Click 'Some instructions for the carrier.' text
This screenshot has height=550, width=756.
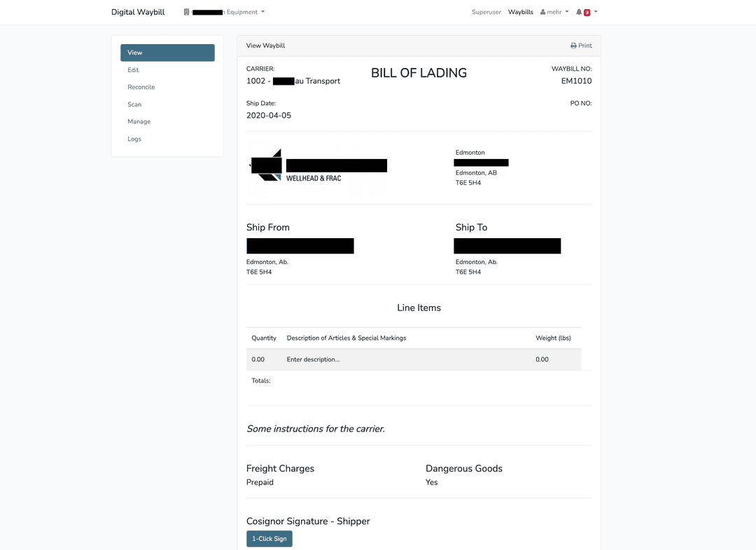click(316, 429)
